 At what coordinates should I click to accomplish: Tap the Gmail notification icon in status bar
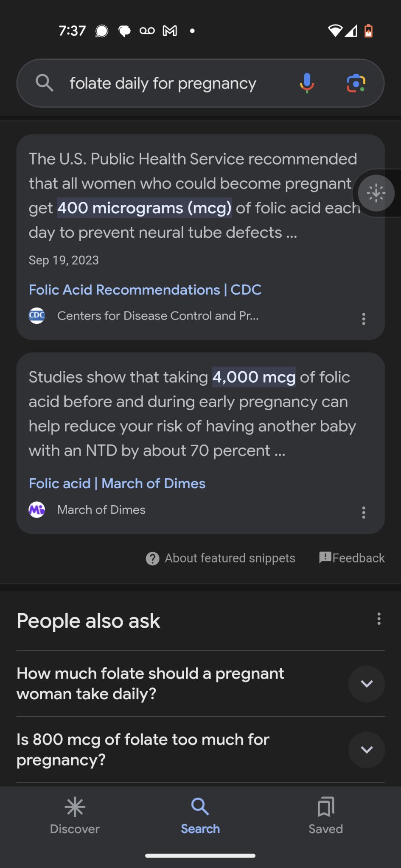[x=170, y=31]
